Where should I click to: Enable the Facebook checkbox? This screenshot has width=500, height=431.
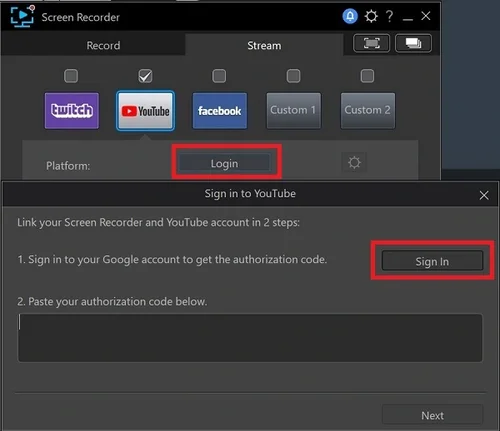pyautogui.click(x=219, y=76)
